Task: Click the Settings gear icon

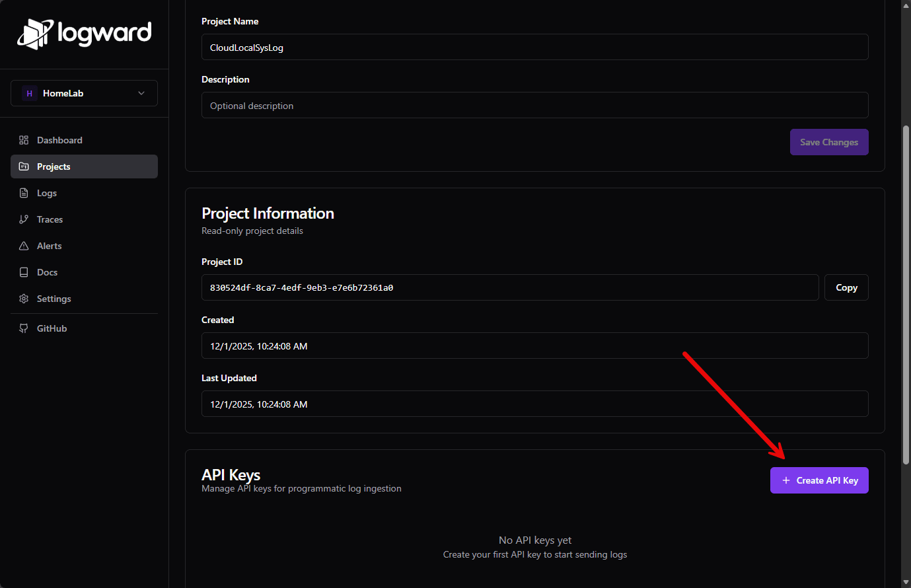Action: click(x=24, y=299)
